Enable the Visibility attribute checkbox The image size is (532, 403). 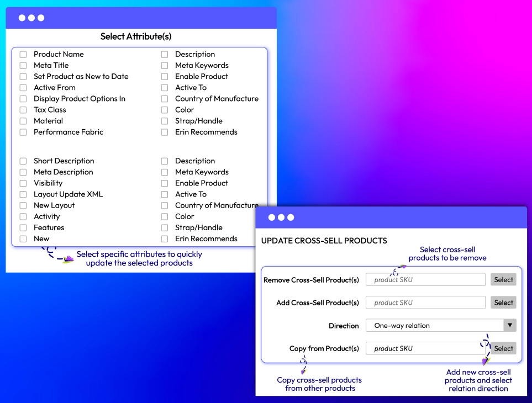click(23, 183)
